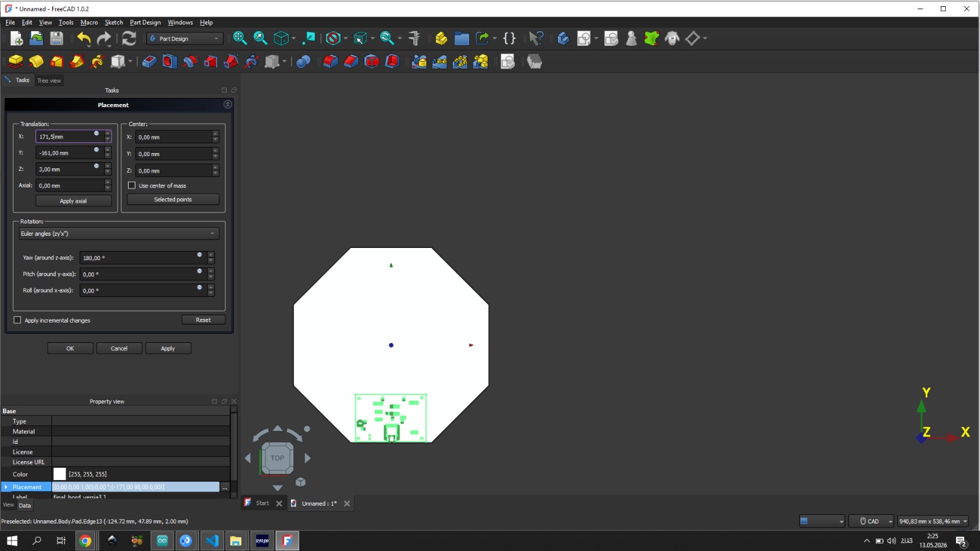Click the Undo arrow icon

[84, 39]
